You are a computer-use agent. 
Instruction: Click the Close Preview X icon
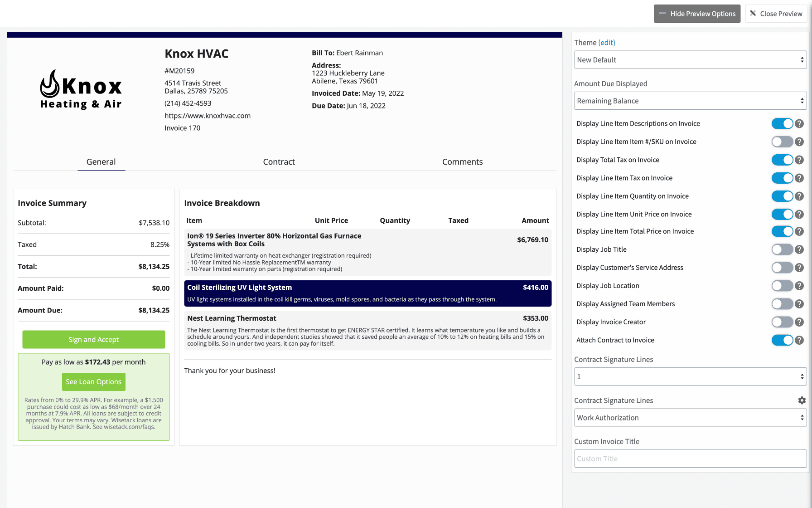point(753,14)
